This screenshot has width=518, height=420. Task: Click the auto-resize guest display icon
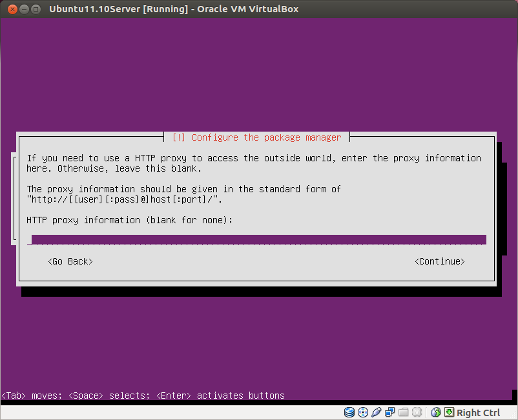click(448, 412)
